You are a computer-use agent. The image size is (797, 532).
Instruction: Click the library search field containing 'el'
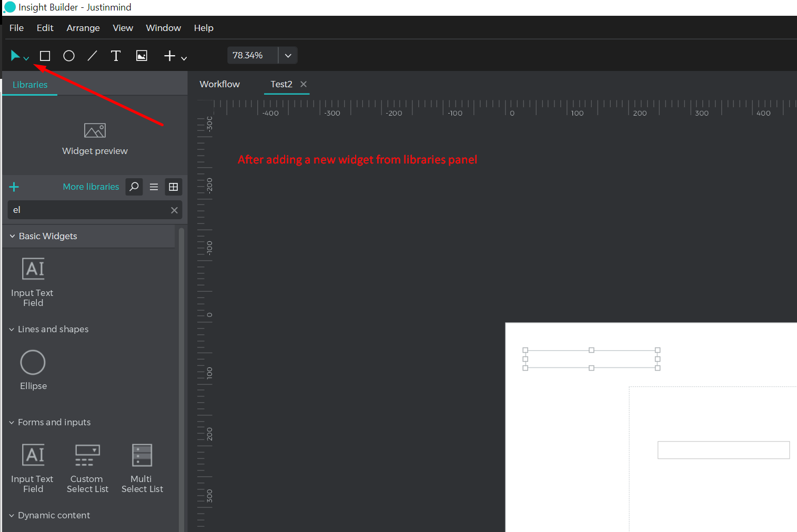click(95, 210)
